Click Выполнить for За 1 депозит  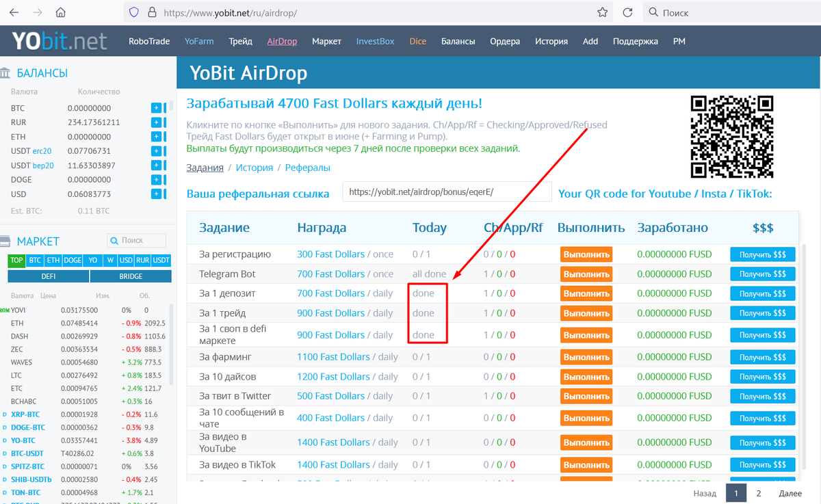pos(586,293)
